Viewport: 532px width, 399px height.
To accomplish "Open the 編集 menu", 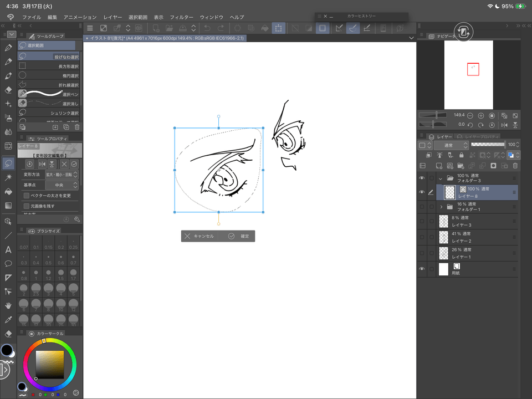I will (52, 17).
